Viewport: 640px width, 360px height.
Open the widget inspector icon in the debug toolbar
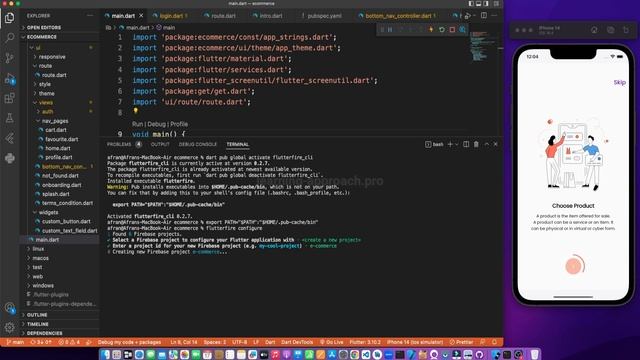click(462, 29)
